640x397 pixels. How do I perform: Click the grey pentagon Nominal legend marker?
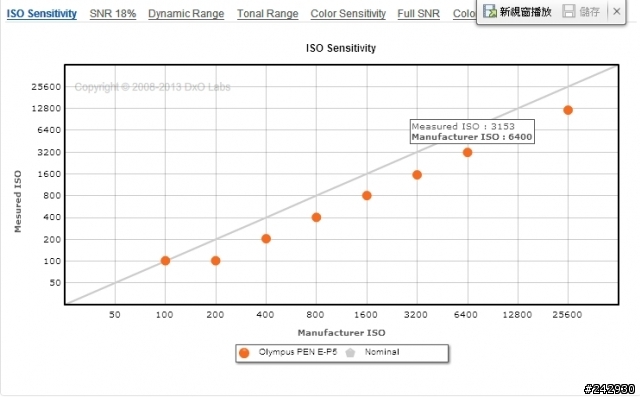(350, 353)
